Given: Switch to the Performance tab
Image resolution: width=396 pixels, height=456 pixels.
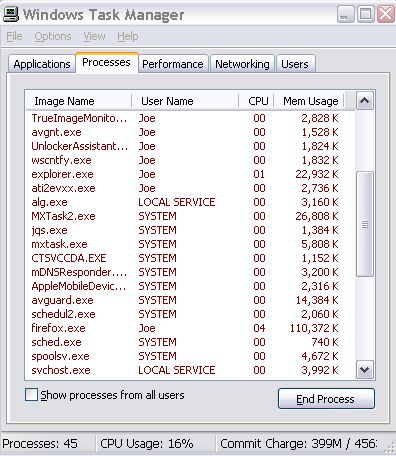Looking at the screenshot, I should coord(173,64).
